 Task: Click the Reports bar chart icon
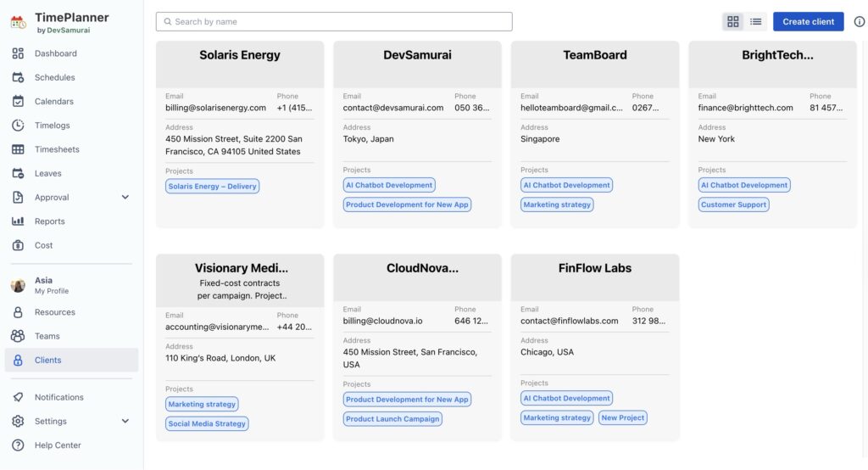click(x=18, y=221)
